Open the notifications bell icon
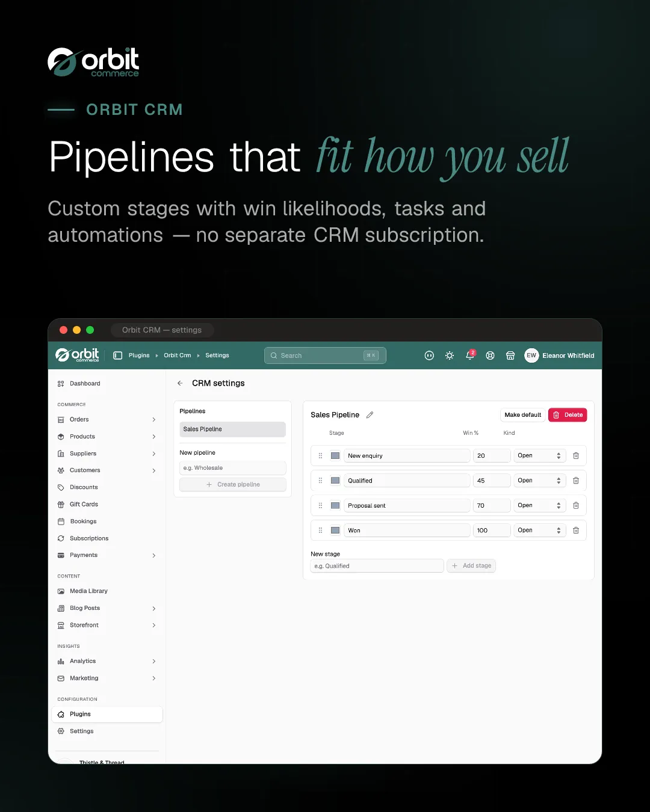This screenshot has width=650, height=812. point(470,355)
